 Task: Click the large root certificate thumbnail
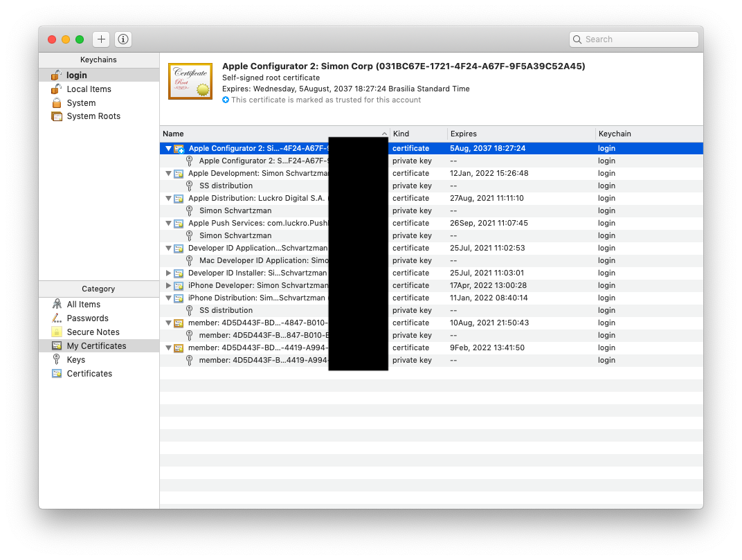pos(190,81)
